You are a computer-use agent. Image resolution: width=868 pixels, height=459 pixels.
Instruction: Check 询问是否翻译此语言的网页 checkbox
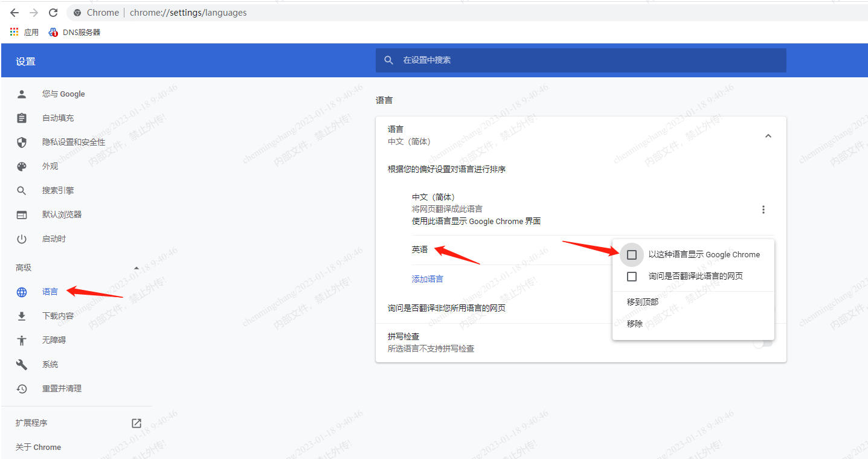(x=632, y=277)
